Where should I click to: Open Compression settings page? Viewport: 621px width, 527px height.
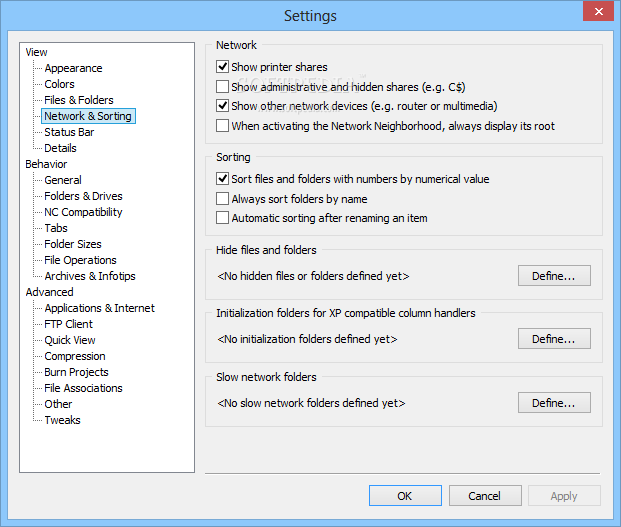tap(75, 356)
